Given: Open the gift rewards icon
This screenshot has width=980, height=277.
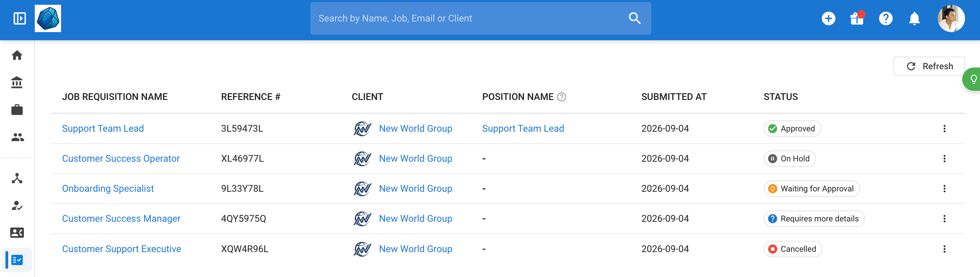Looking at the screenshot, I should point(857,18).
